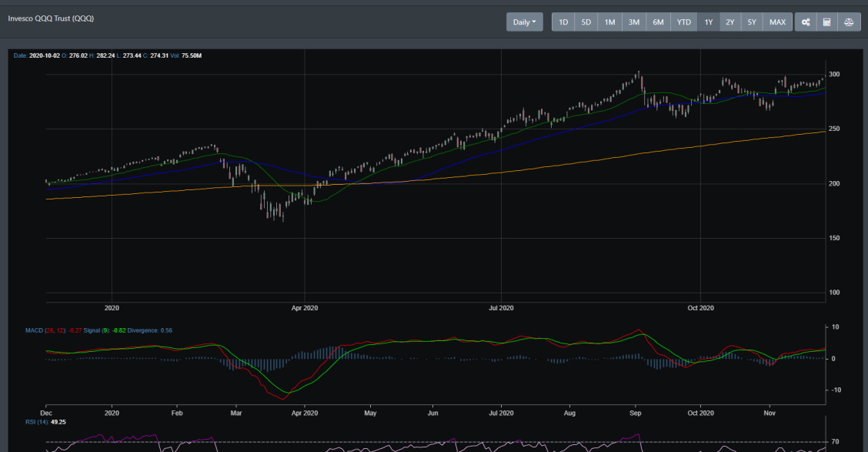Show the 2Y time range
This screenshot has width=868, height=452.
tap(730, 22)
